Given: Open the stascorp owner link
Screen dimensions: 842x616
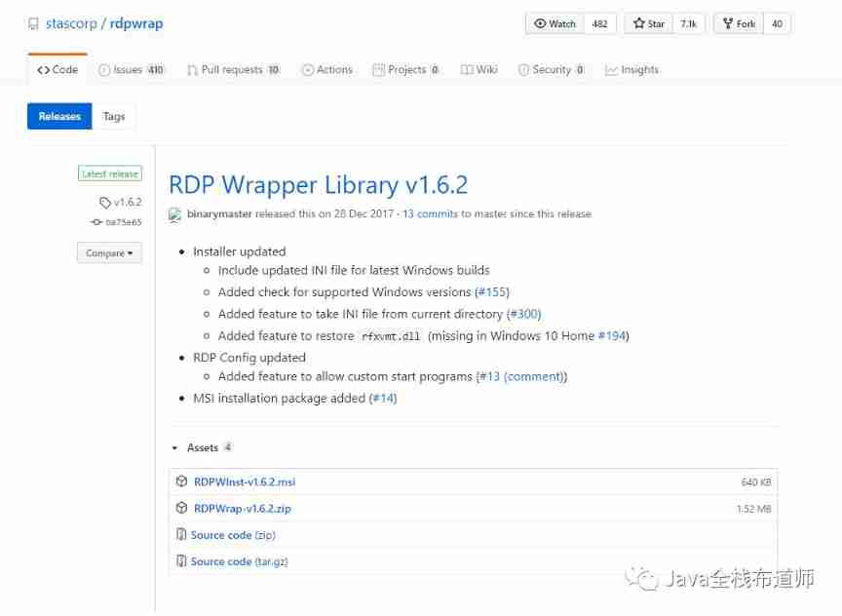Looking at the screenshot, I should tap(71, 23).
